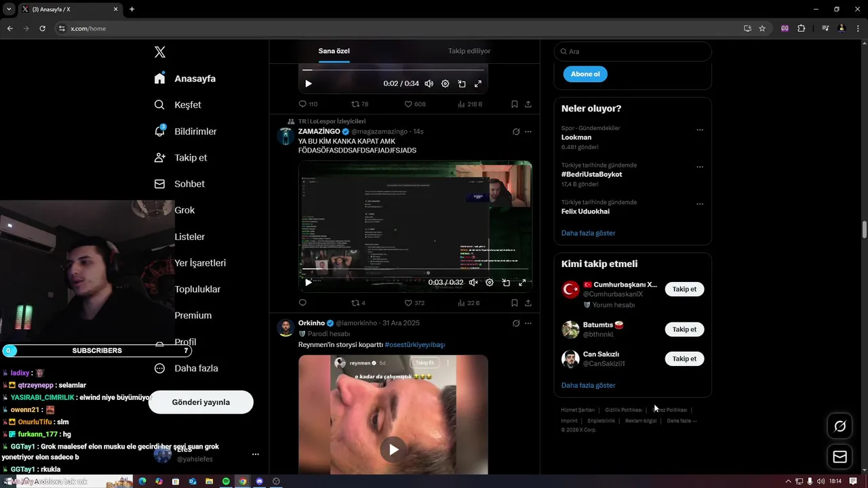Open Discord from taskbar
The width and height of the screenshot is (868, 488).
(x=259, y=481)
